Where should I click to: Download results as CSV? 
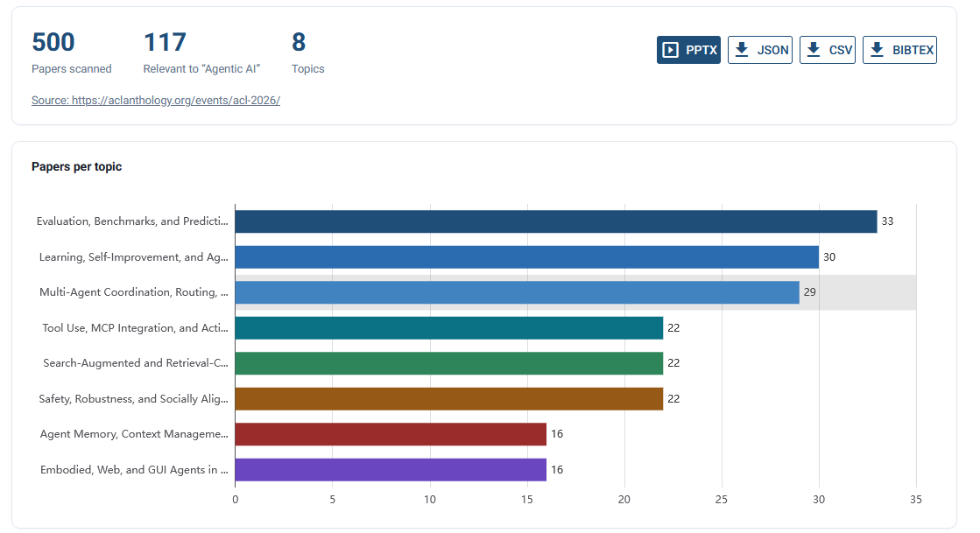click(828, 50)
